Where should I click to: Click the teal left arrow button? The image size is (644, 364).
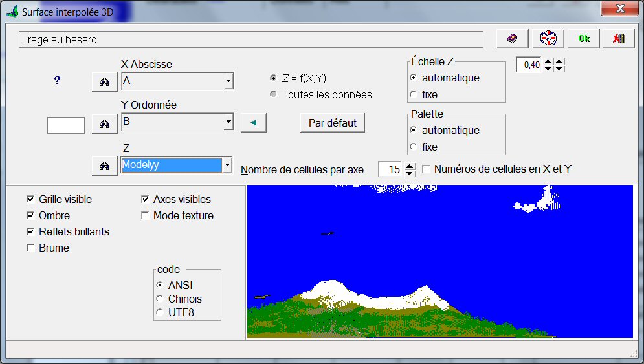click(254, 123)
